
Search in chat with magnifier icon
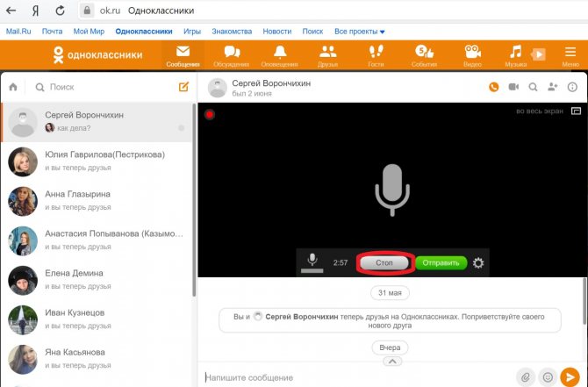click(x=533, y=88)
